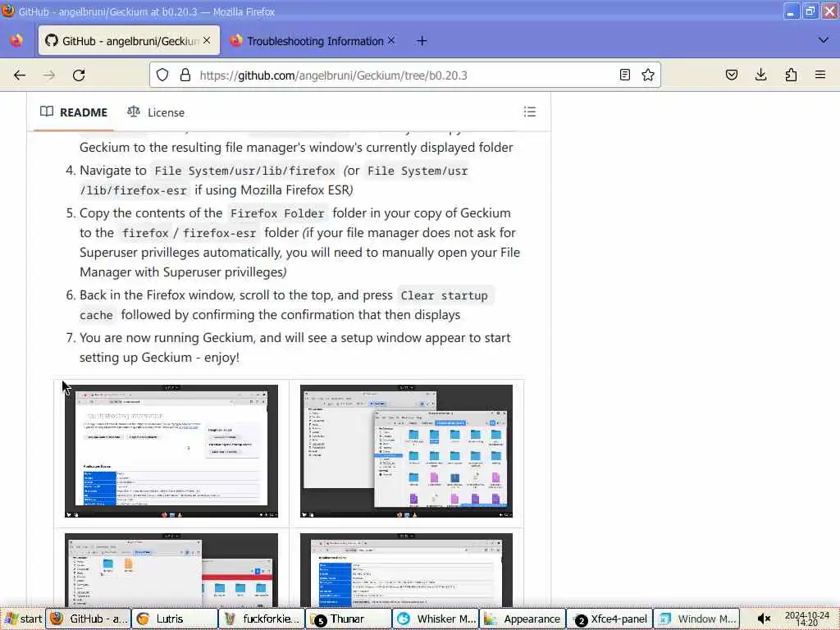Viewport: 840px width, 630px height.
Task: Open the README tab
Action: tap(74, 112)
